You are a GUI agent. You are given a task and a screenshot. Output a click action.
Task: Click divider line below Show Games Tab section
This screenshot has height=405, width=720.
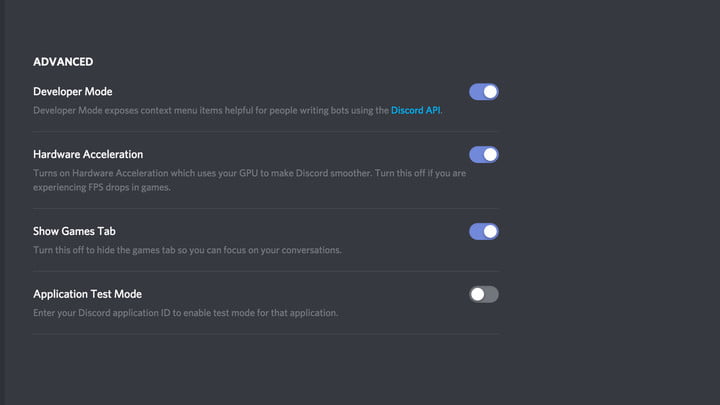pos(265,271)
